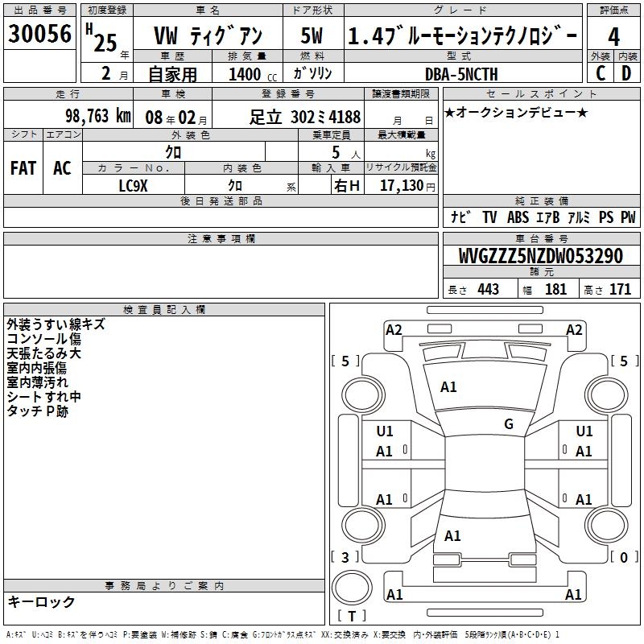Click the color number LC9X

point(133,186)
